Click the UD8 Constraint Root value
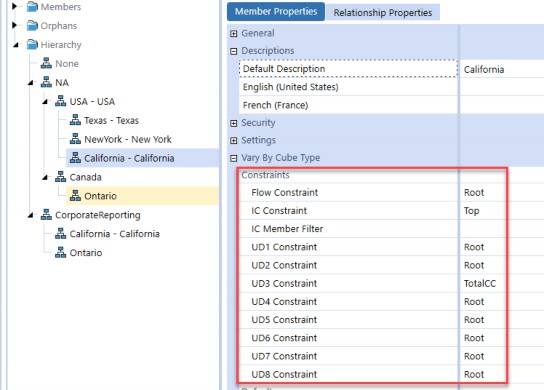The height and width of the screenshot is (390, 544). (x=474, y=374)
